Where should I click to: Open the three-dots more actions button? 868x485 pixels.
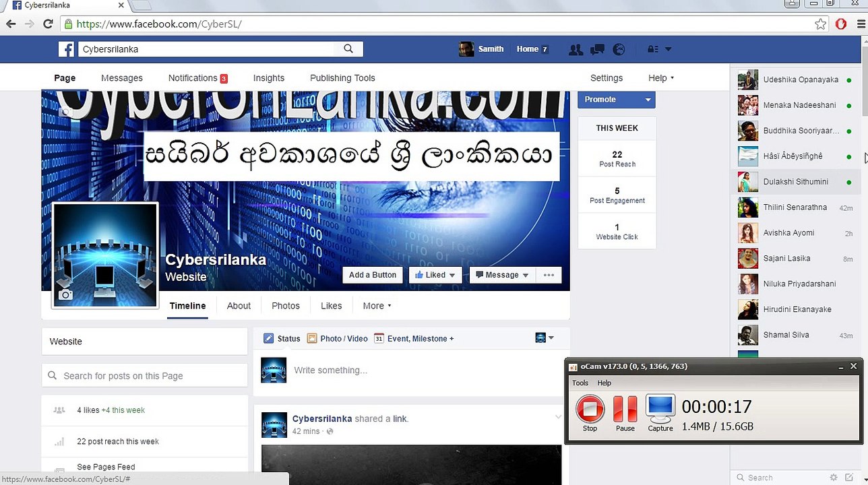click(x=549, y=275)
